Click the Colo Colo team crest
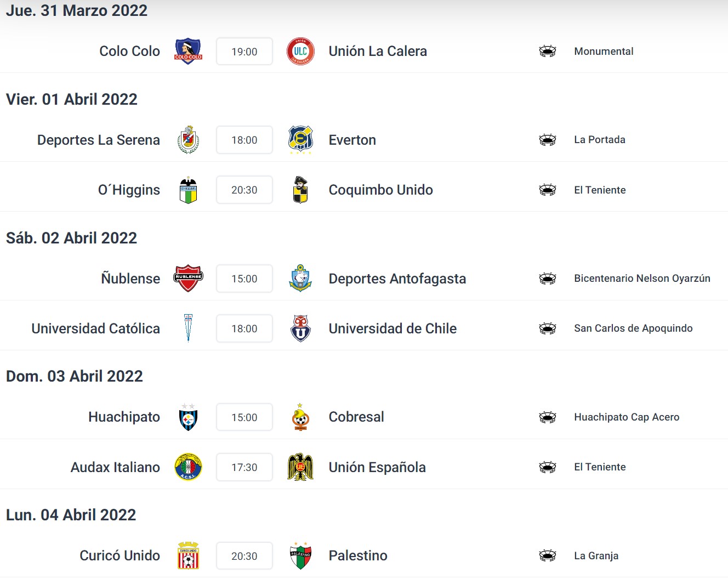The width and height of the screenshot is (728, 579). pyautogui.click(x=188, y=52)
